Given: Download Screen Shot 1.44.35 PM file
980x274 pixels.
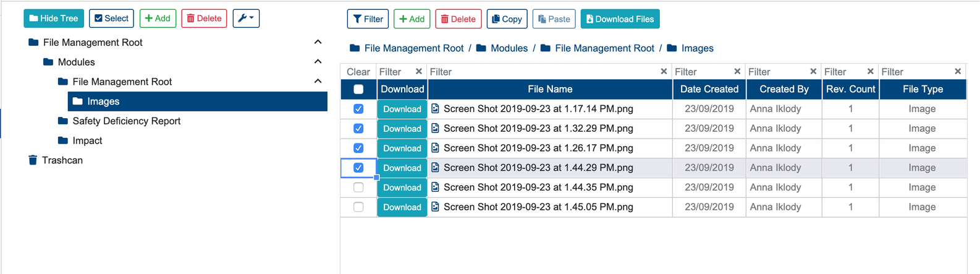Looking at the screenshot, I should tap(402, 187).
